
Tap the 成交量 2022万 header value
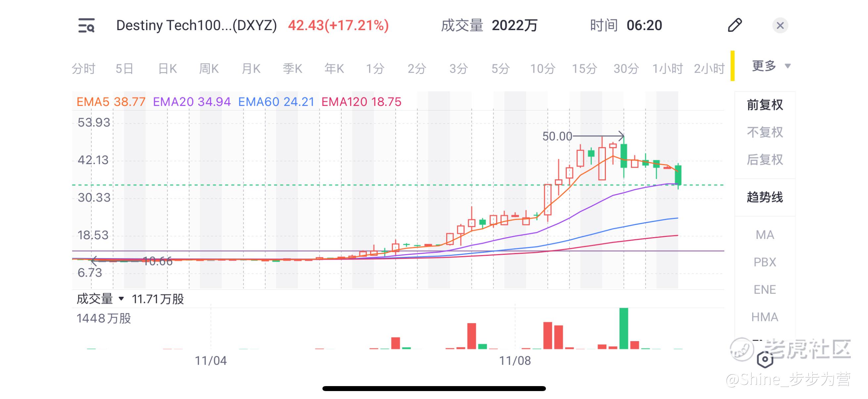coord(489,25)
